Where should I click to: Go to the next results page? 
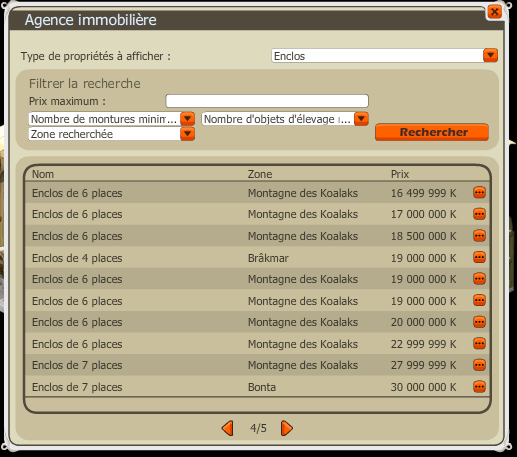(287, 428)
